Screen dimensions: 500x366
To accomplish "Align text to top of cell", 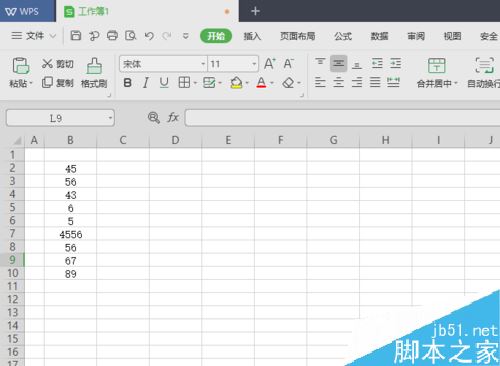I will coord(320,62).
